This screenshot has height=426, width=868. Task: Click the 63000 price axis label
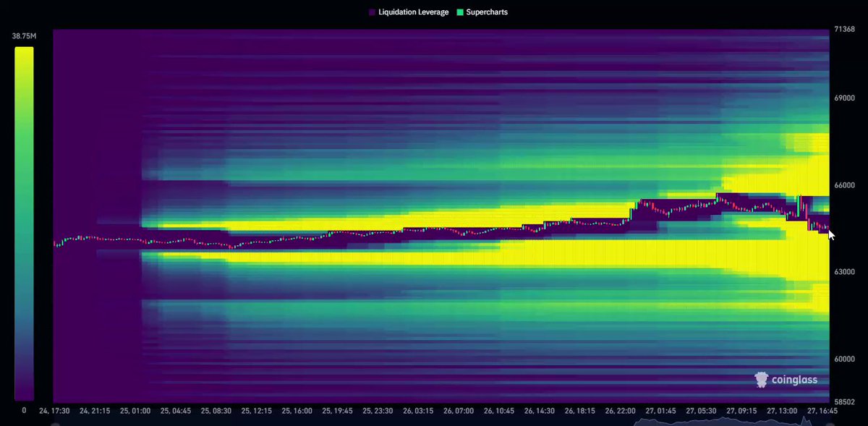(x=845, y=272)
